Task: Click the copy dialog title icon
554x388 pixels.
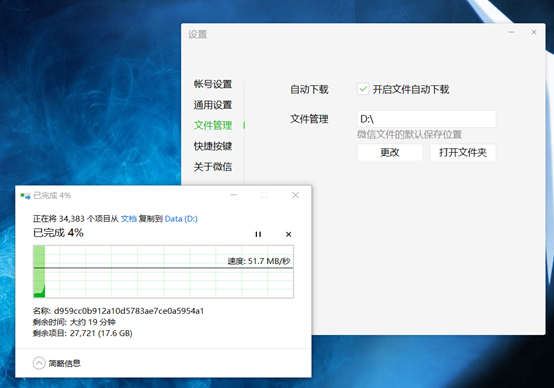Action: click(x=25, y=195)
